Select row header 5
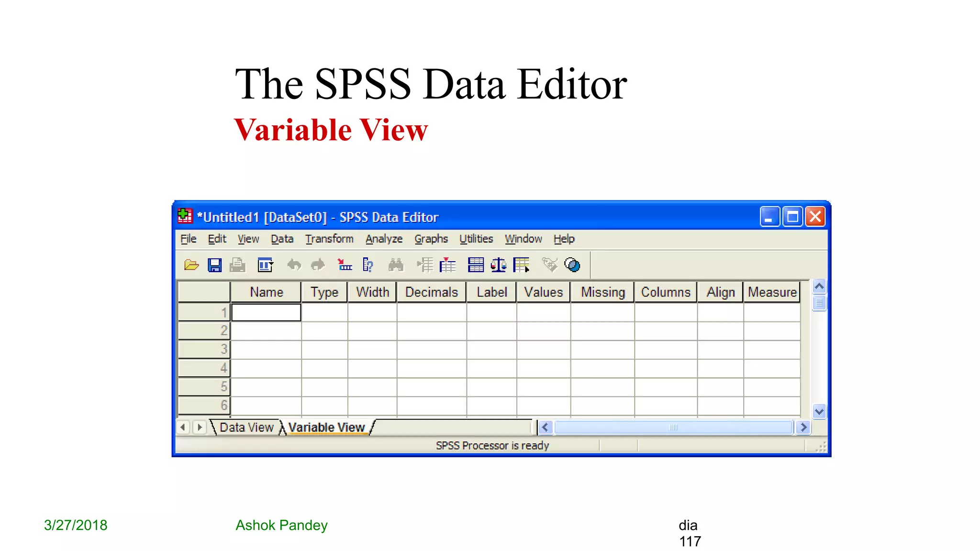Viewport: 980px width, 551px height. pos(204,387)
